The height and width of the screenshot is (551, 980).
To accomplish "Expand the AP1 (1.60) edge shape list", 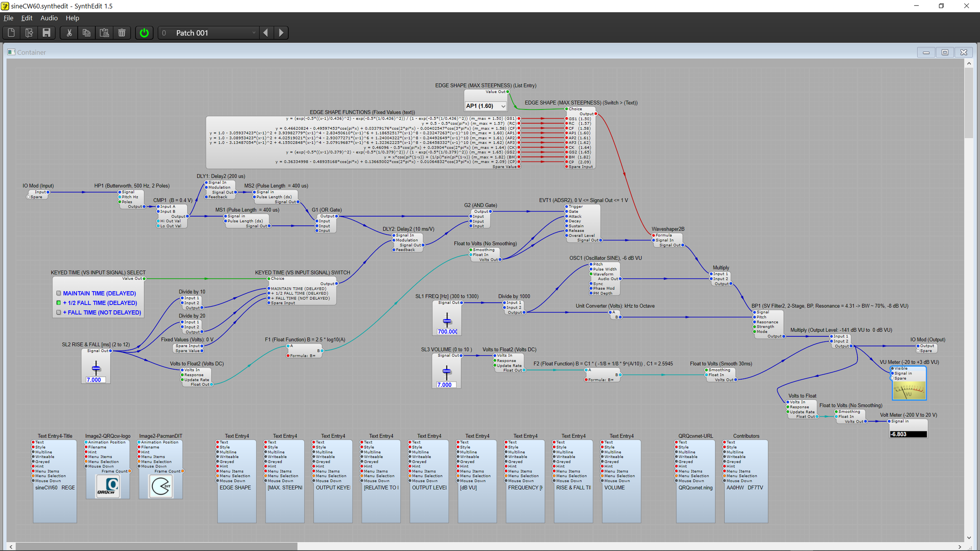I will click(503, 106).
